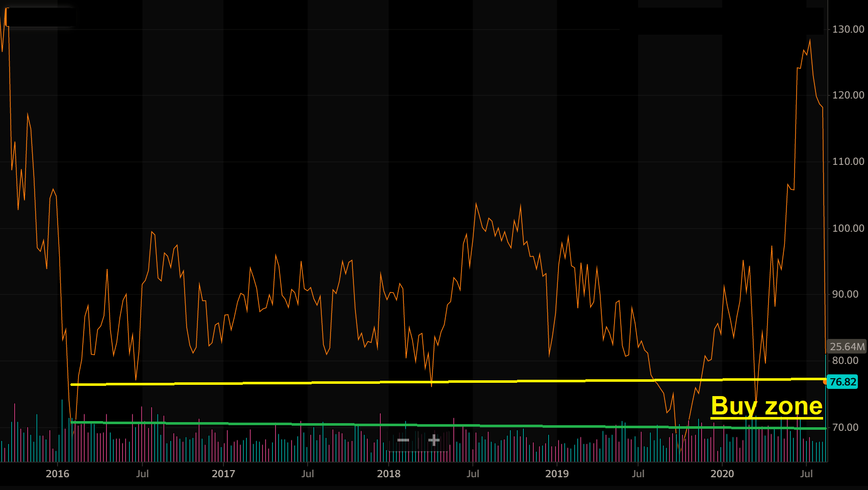Screen dimensions: 868x490
Task: Click the Jul label right after 2018
Action: (x=473, y=474)
